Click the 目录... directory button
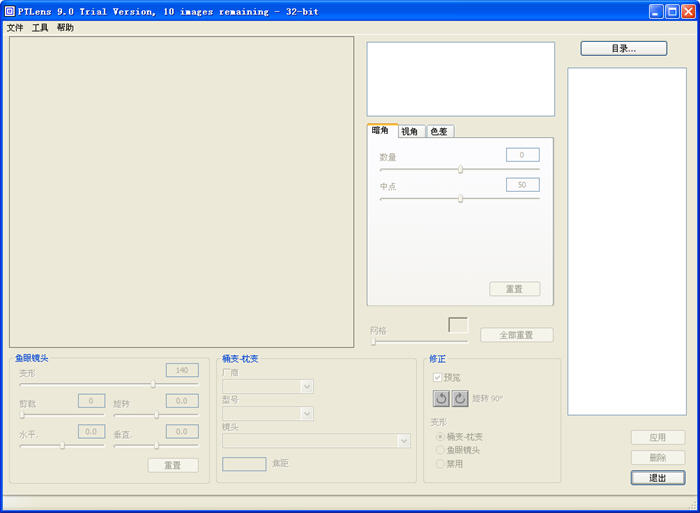 (x=624, y=49)
